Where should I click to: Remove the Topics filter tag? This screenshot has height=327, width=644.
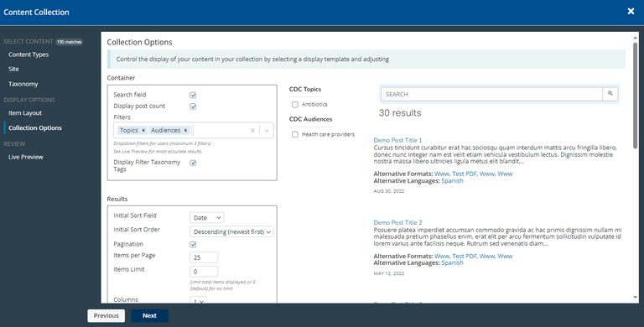[x=143, y=130]
